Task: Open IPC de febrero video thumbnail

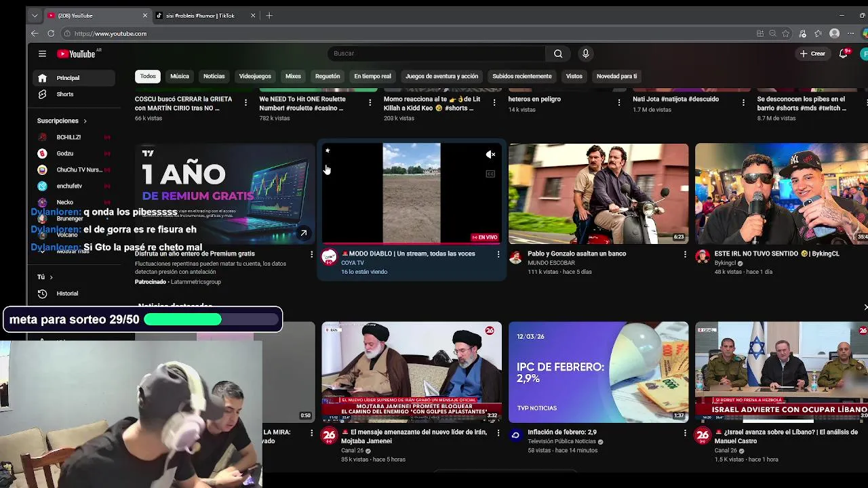Action: click(598, 371)
